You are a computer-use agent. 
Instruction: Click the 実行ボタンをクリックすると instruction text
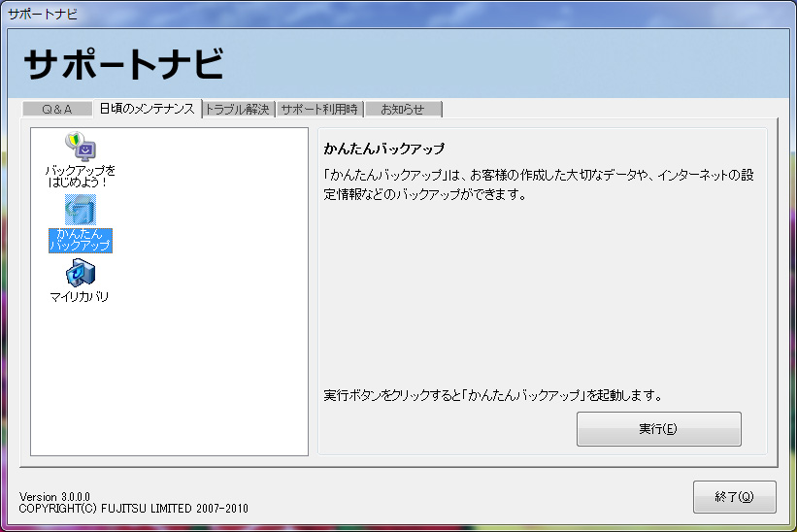coord(493,395)
